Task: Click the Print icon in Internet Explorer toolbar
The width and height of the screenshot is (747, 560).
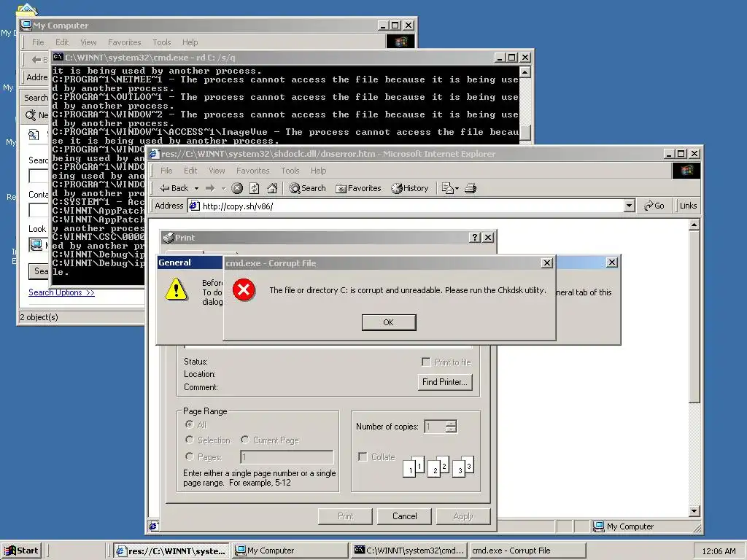Action: point(471,188)
